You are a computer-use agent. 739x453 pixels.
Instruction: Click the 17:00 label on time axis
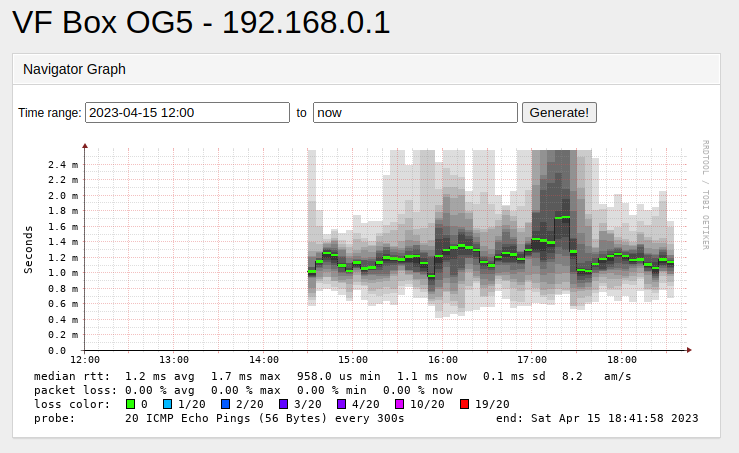click(532, 360)
